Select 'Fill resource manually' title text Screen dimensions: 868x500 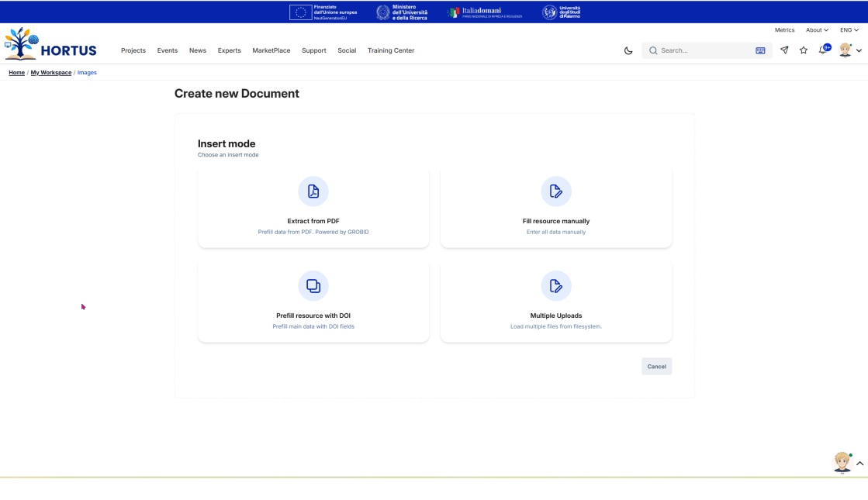[x=556, y=221]
